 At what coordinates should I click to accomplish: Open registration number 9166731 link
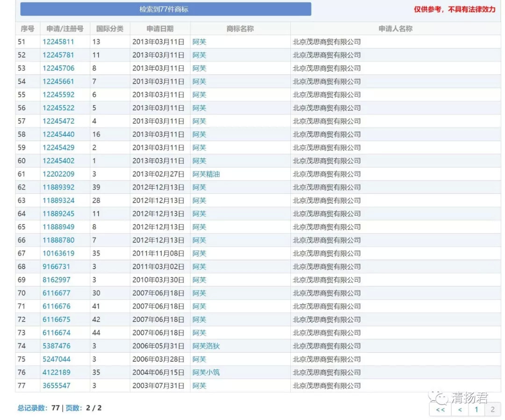[56, 266]
